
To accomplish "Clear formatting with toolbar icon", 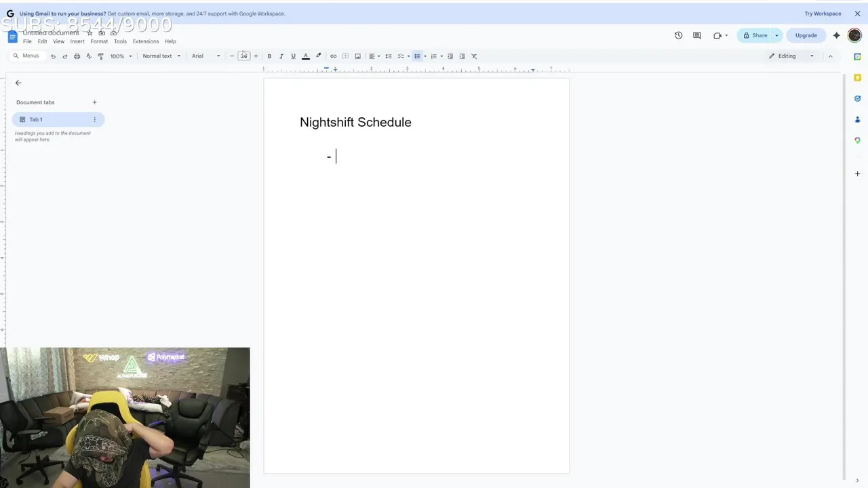I will [474, 56].
